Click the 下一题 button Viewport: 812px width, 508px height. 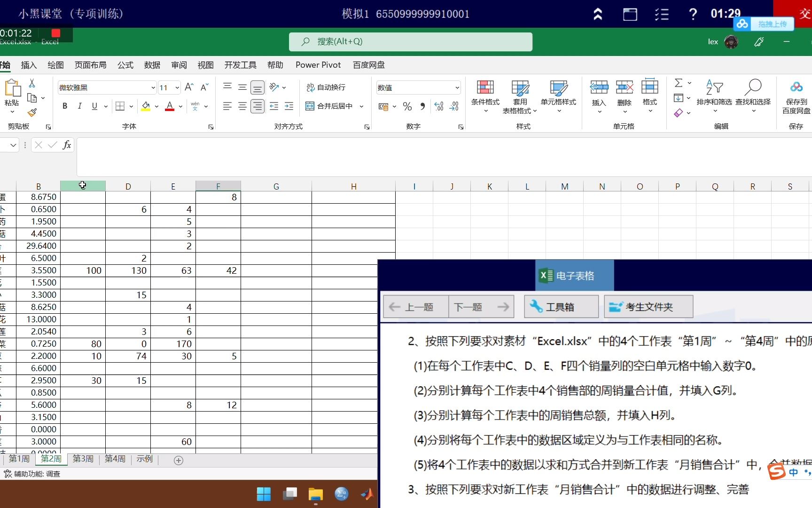point(468,306)
